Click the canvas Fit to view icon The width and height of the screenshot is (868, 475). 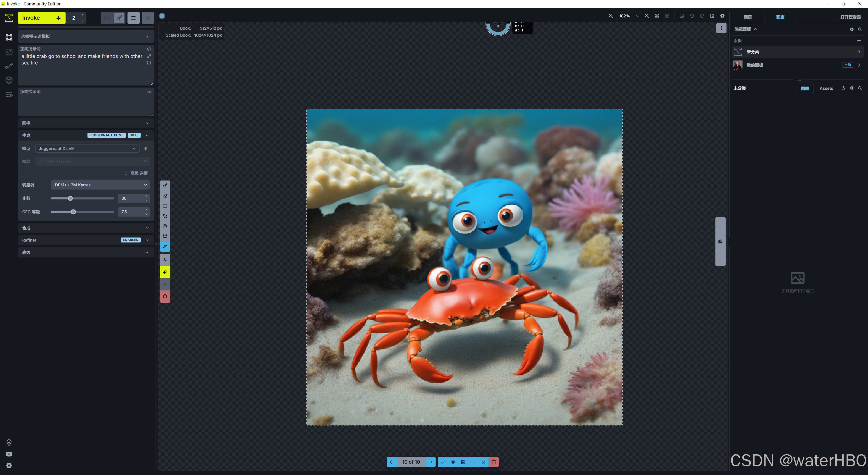657,16
